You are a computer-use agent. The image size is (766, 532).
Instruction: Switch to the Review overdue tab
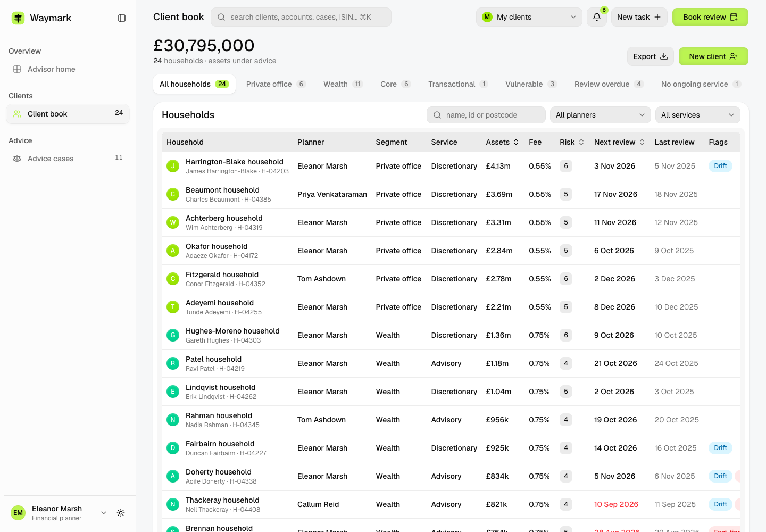(609, 84)
